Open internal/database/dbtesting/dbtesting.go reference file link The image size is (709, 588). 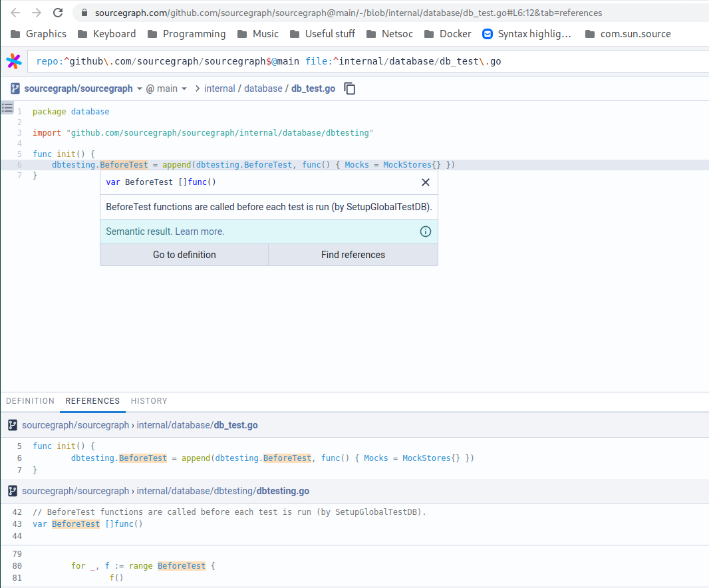(x=223, y=491)
